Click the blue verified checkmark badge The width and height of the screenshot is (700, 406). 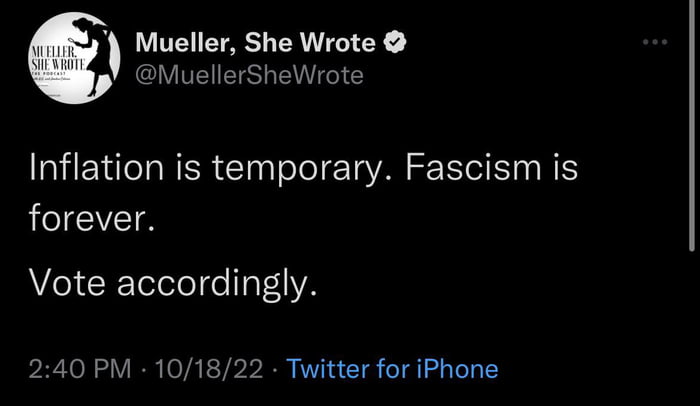click(x=396, y=43)
